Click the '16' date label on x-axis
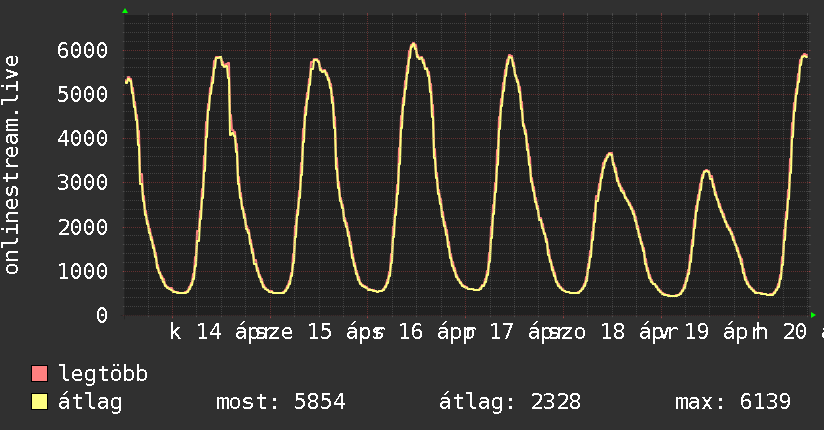824x430 pixels. click(410, 332)
